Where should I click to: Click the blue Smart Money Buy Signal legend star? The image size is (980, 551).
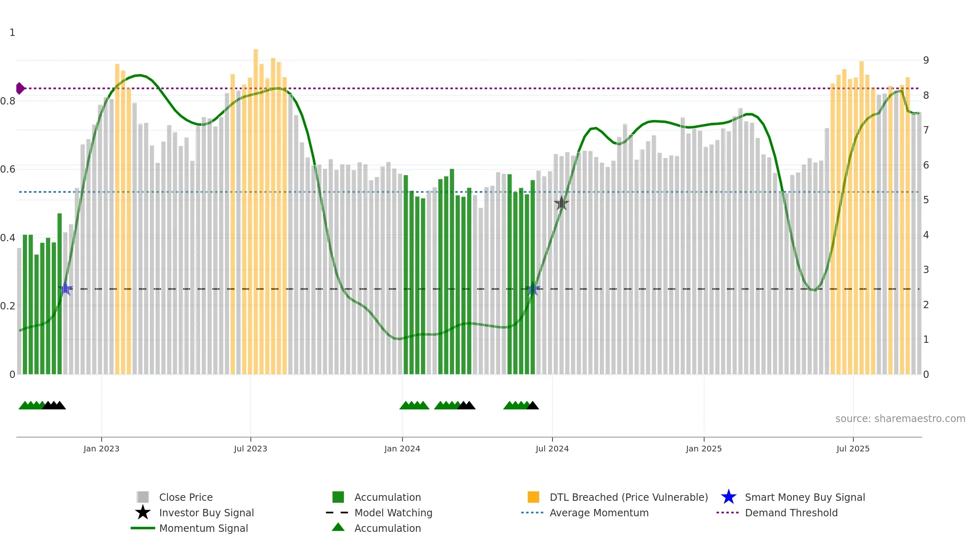click(x=728, y=497)
